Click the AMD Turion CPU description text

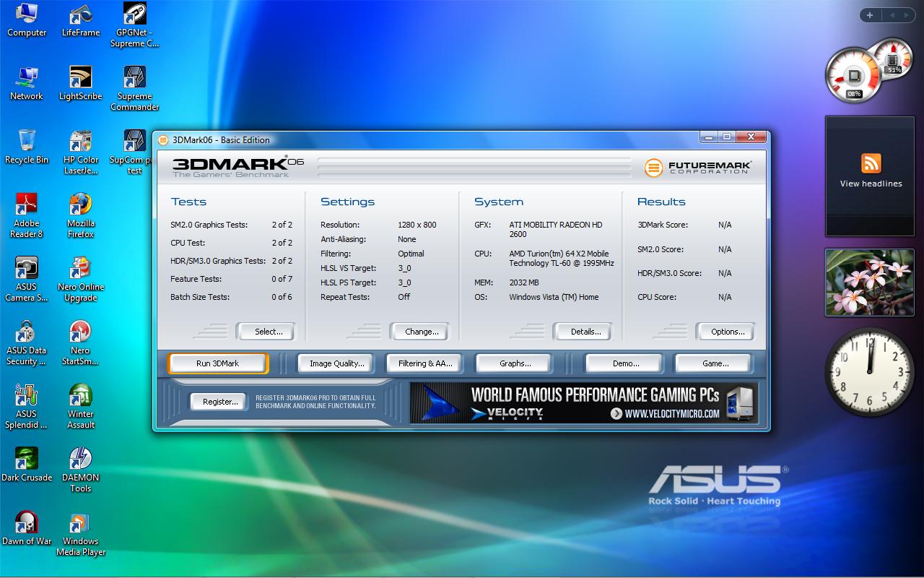click(x=562, y=259)
